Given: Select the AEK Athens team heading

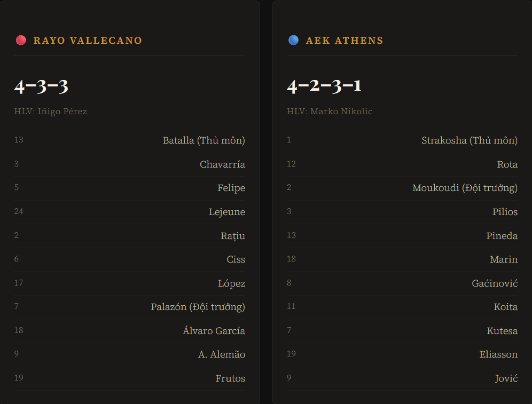Looking at the screenshot, I should [345, 41].
